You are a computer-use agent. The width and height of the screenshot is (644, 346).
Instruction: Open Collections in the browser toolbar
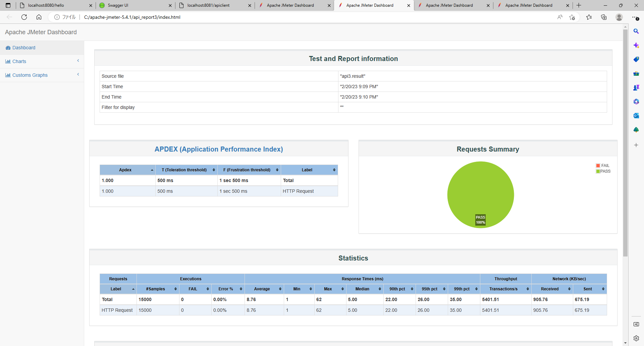(604, 17)
